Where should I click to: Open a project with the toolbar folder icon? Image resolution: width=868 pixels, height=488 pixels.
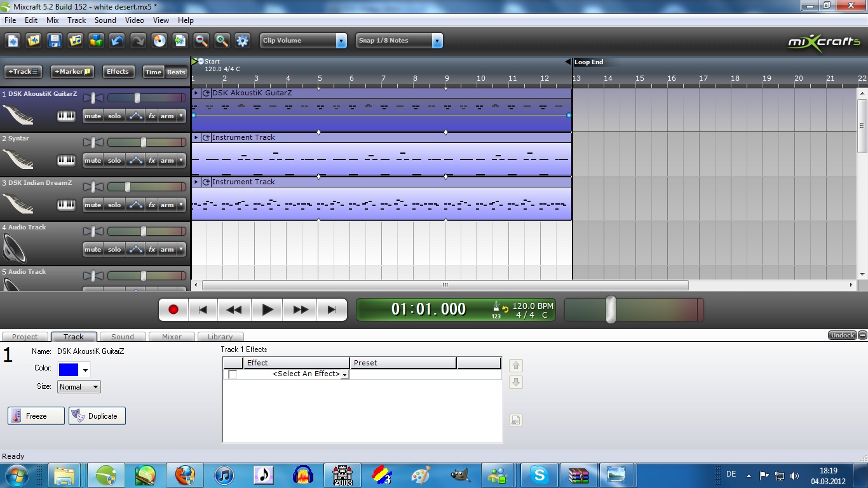[x=34, y=41]
